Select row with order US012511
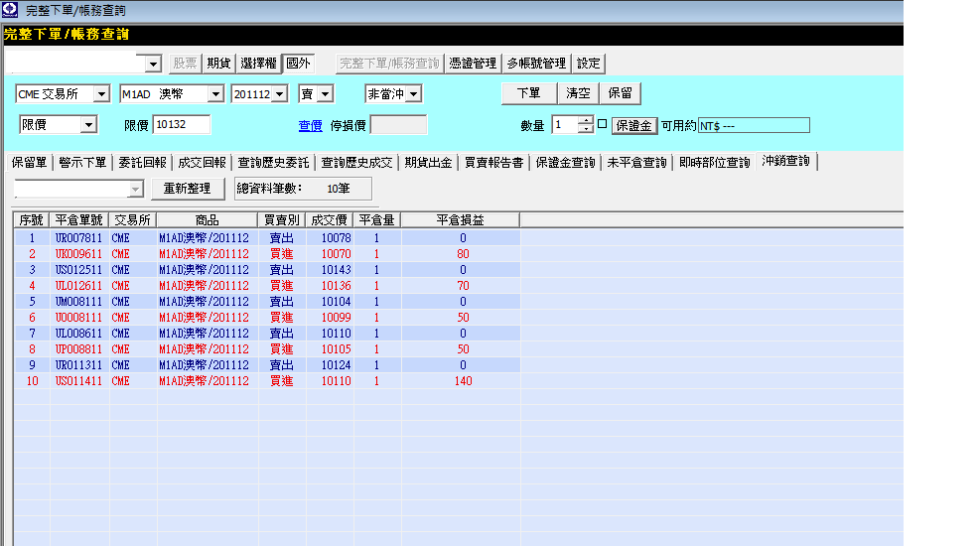Image resolution: width=980 pixels, height=546 pixels. point(267,270)
